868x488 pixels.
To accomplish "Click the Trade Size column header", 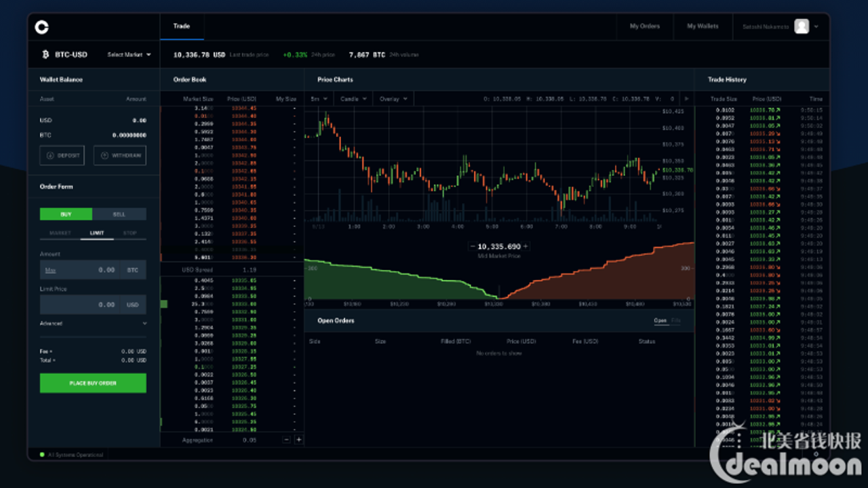I will 724,99.
